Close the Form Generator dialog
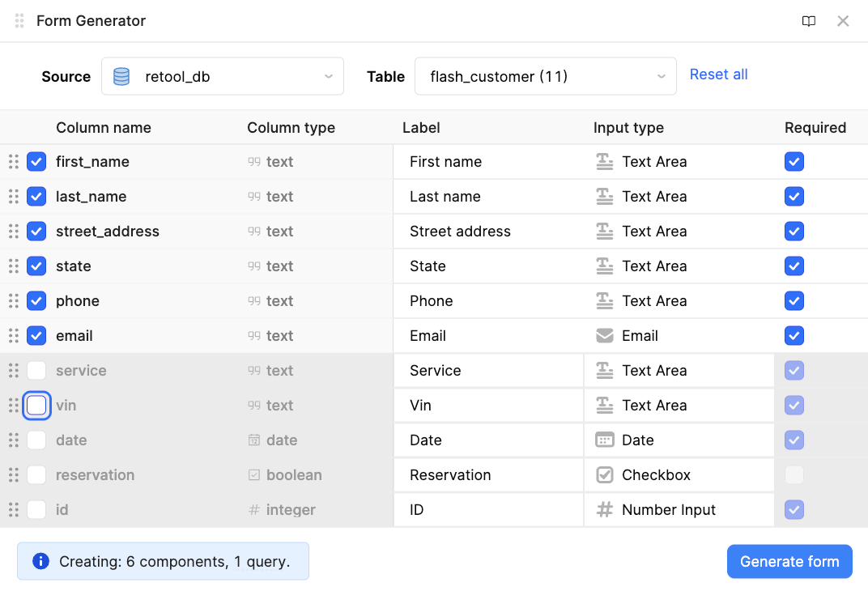This screenshot has height=591, width=868. tap(843, 21)
